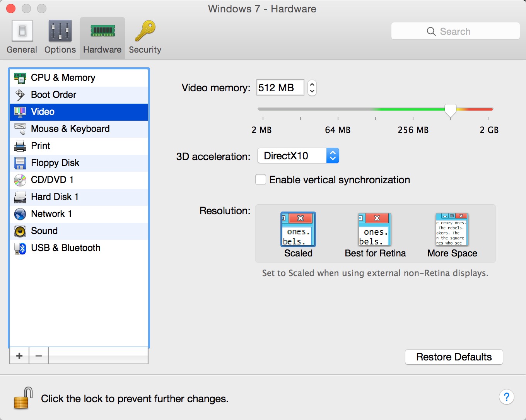Remove a device with the minus button
The image size is (526, 420).
point(39,356)
